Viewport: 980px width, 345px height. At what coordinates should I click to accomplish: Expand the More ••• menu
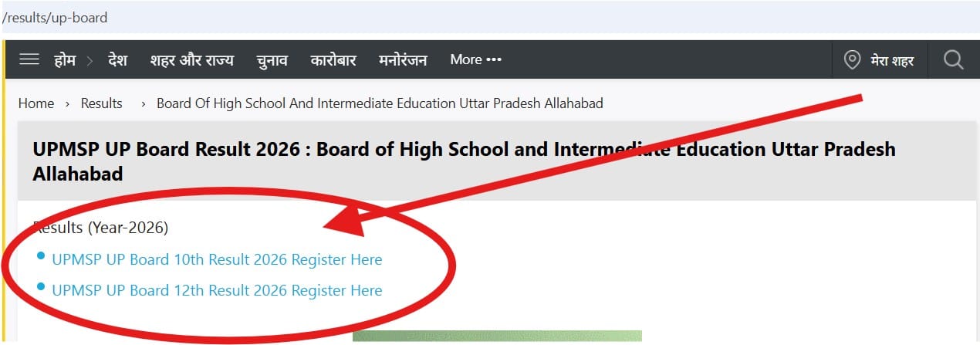pyautogui.click(x=475, y=59)
